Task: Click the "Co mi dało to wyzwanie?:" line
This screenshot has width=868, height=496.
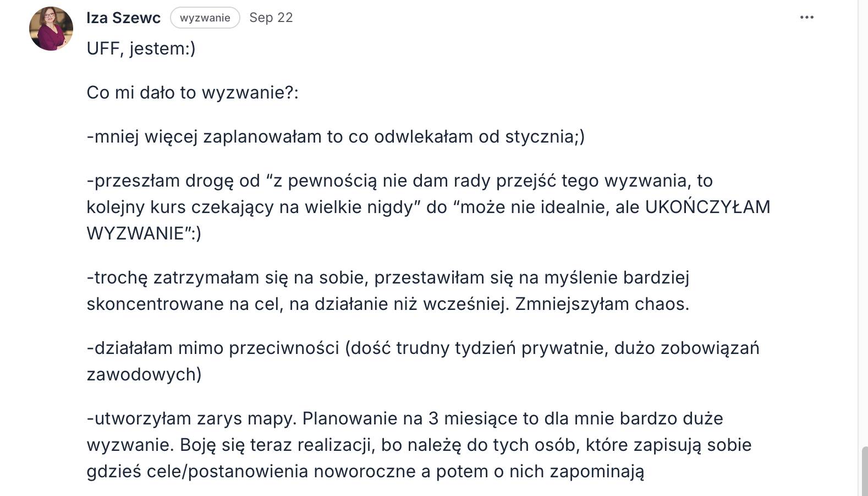Action: [192, 92]
